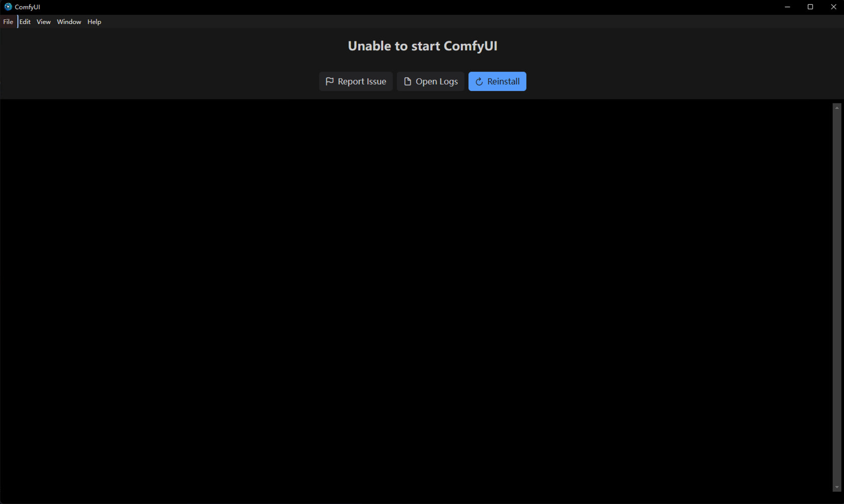
Task: Click the circular arrow icon on Reinstall
Action: 479,81
